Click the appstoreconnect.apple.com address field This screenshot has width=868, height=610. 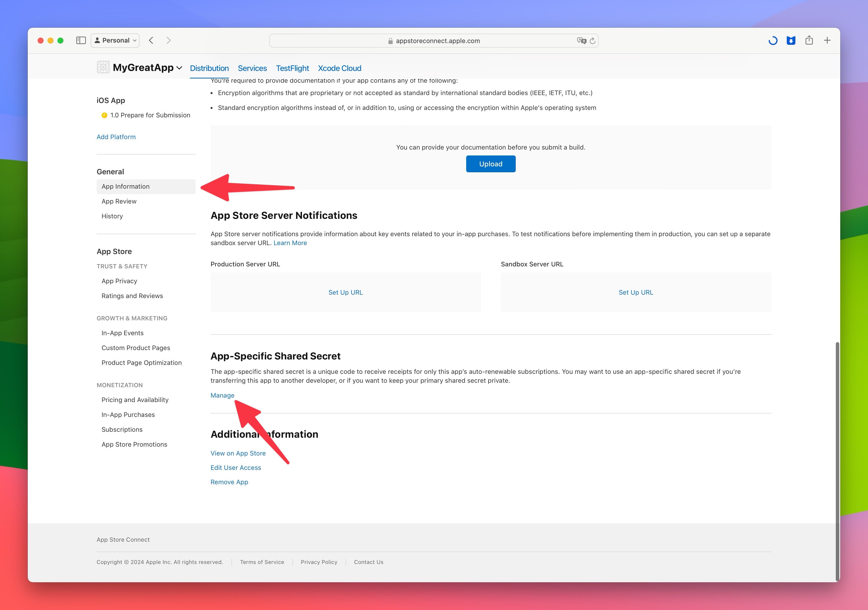pyautogui.click(x=434, y=41)
